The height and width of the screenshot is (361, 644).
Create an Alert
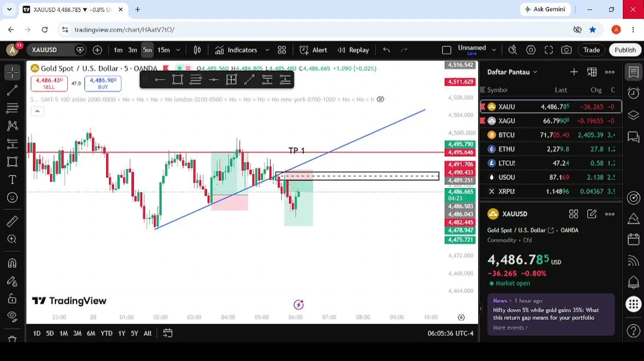(x=313, y=50)
